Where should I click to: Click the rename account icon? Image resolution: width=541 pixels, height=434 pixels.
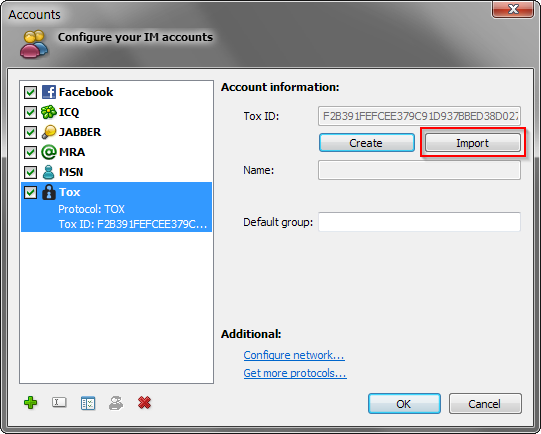click(x=59, y=402)
